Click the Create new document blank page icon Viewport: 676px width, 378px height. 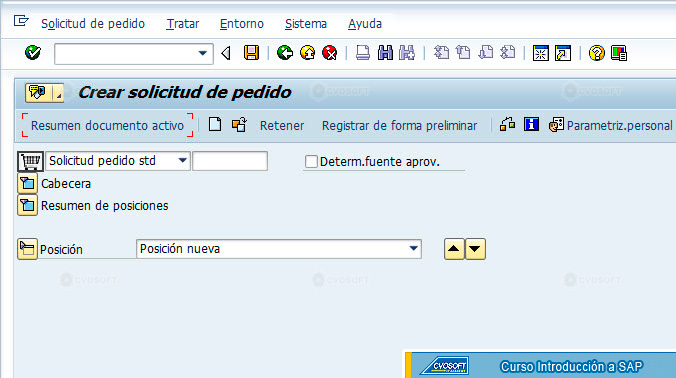[215, 125]
